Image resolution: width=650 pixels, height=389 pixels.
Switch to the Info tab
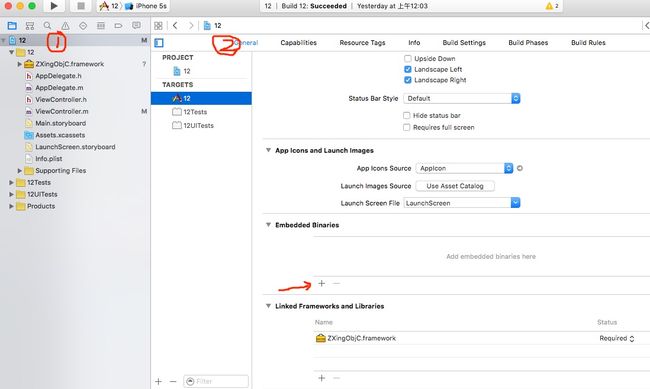pos(414,43)
